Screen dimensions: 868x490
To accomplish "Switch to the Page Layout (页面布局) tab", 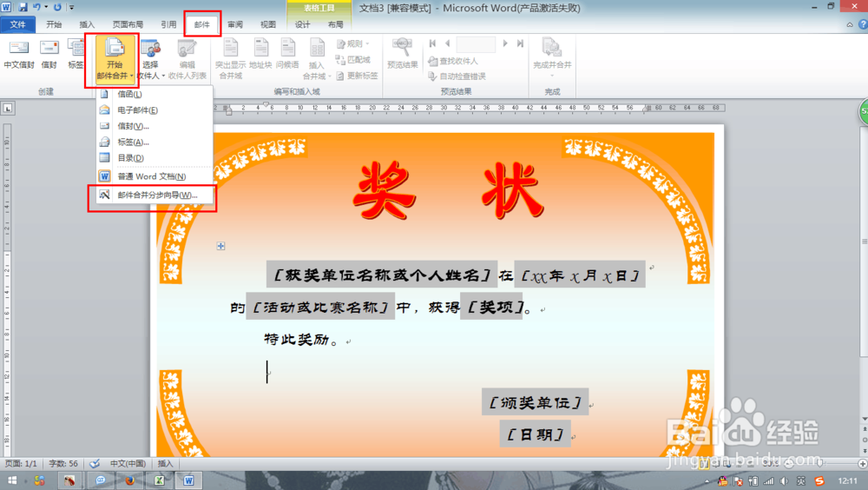I will 128,24.
